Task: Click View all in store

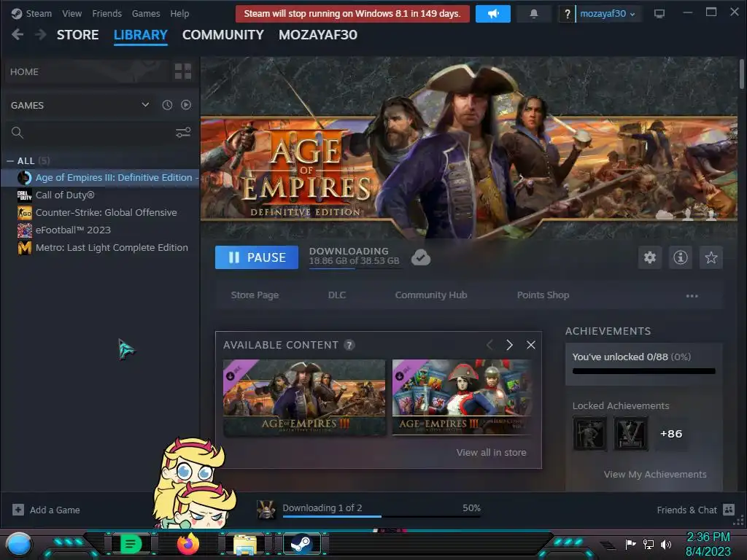Action: [x=491, y=452]
